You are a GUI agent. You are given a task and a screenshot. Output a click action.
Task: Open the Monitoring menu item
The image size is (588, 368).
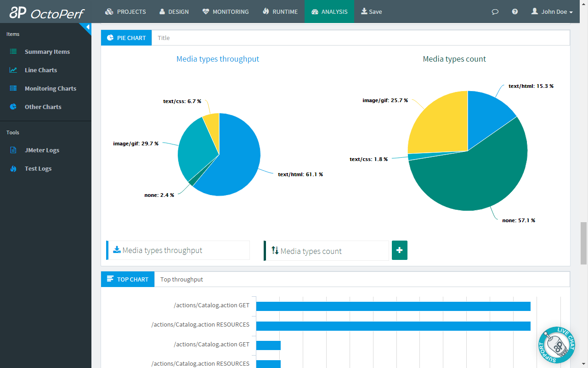(226, 12)
